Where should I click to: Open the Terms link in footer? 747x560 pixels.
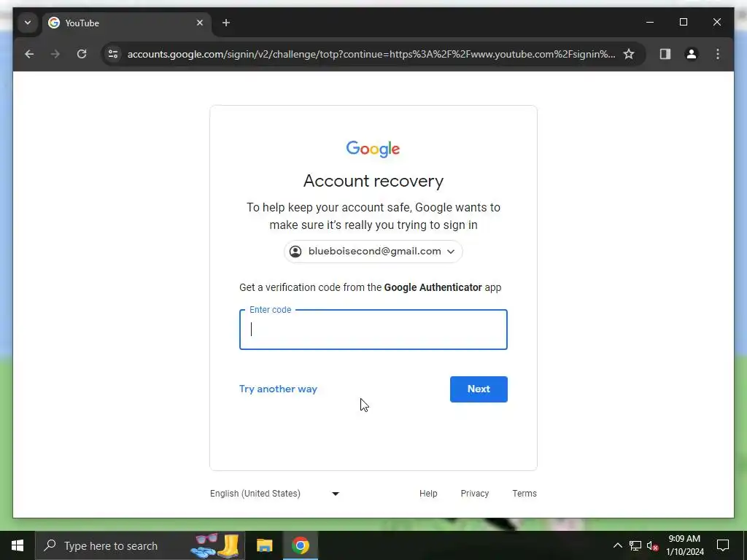525,494
